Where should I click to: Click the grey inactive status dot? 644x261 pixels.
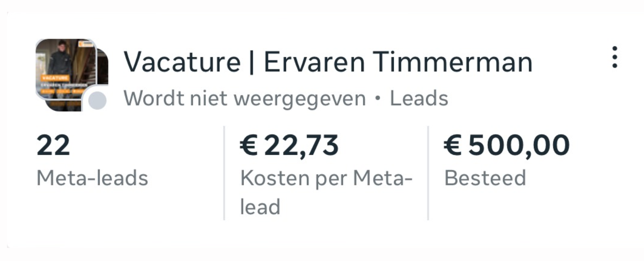(x=98, y=101)
